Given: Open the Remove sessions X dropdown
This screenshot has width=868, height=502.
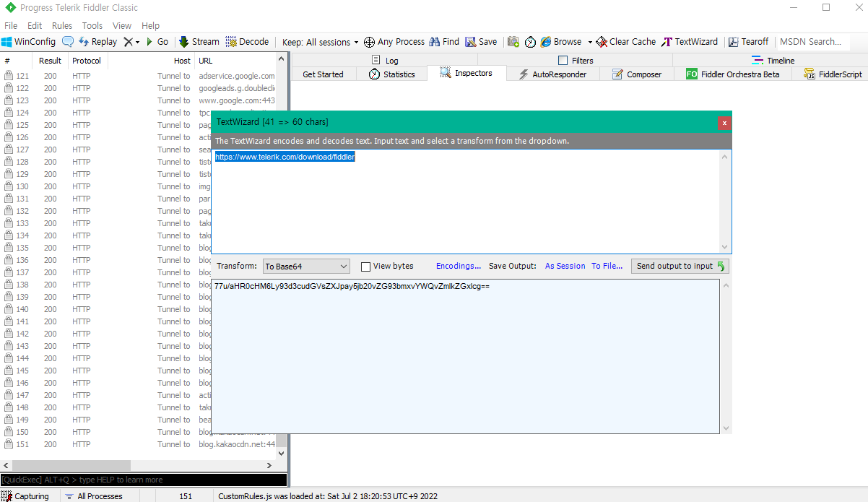Looking at the screenshot, I should point(131,42).
